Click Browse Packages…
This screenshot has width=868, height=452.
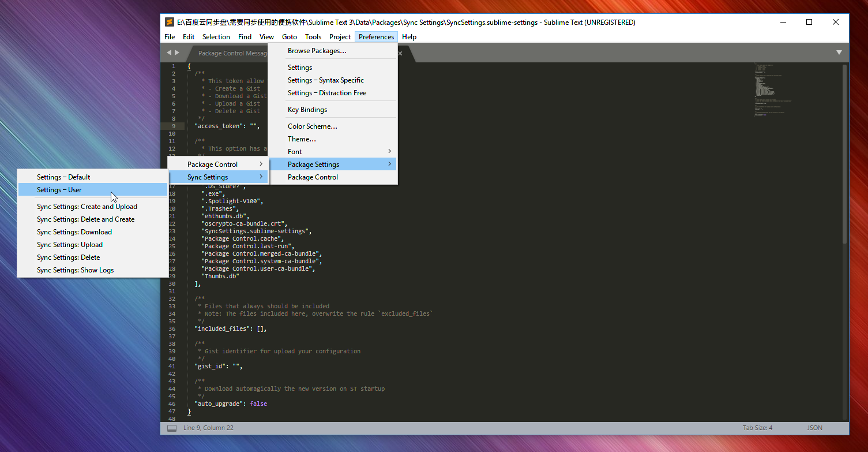point(317,51)
